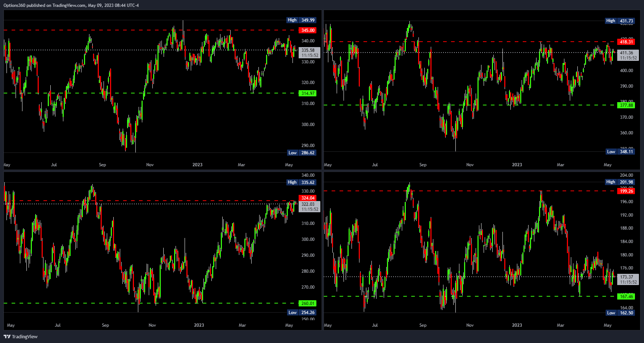This screenshot has height=343, width=644.
Task: Click the 390.00 price axis value
Action: 626,86
